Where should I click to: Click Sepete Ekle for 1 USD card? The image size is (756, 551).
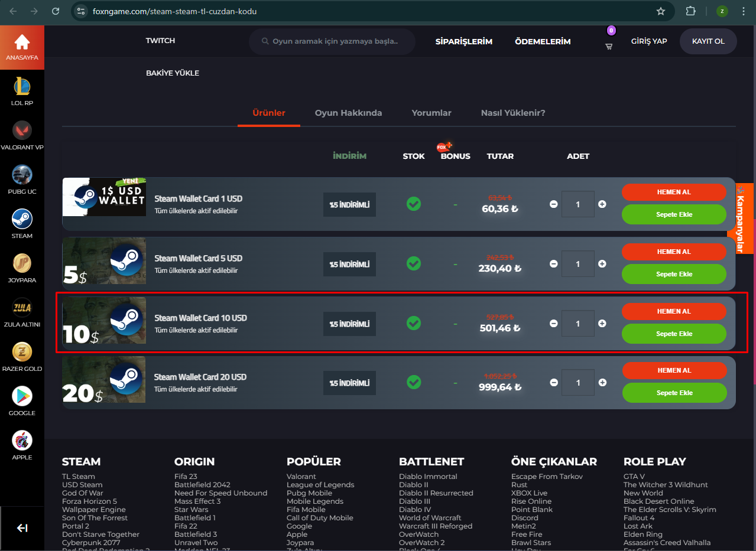[674, 214]
